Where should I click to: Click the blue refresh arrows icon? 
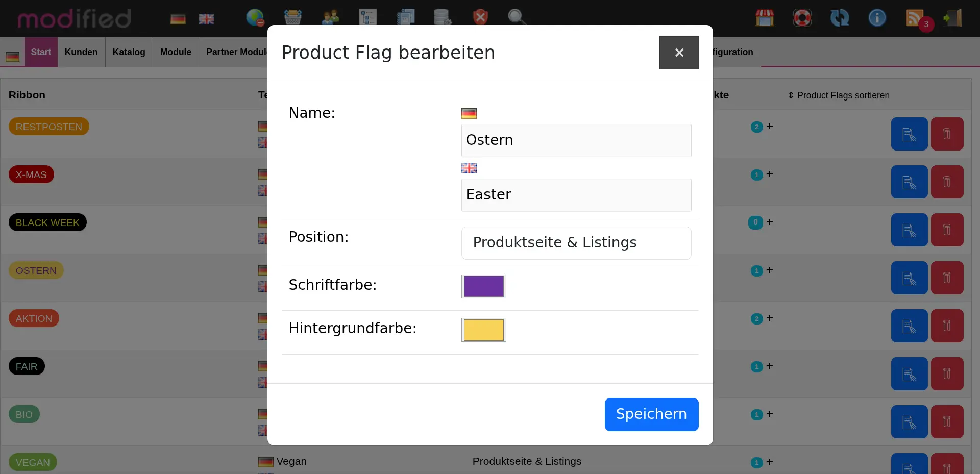click(x=839, y=18)
